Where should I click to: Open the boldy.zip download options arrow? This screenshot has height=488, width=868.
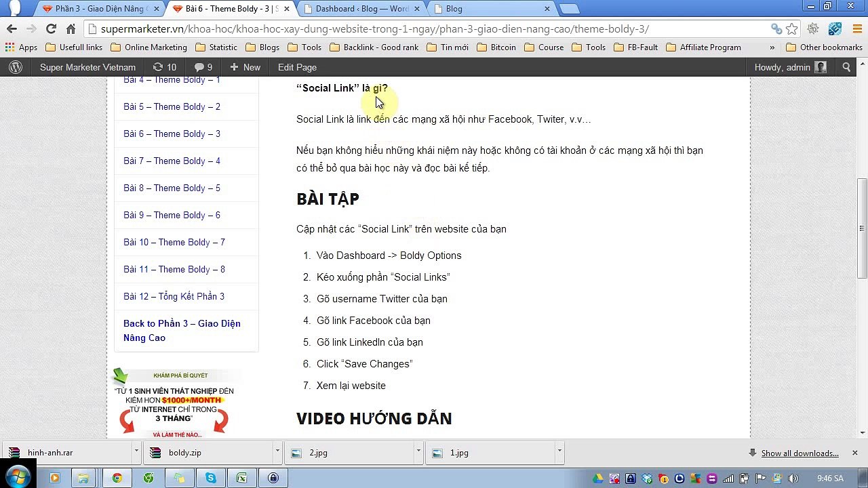pyautogui.click(x=277, y=452)
